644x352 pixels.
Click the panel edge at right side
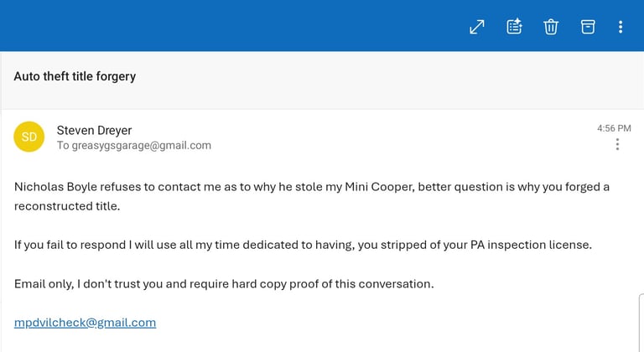point(641,323)
